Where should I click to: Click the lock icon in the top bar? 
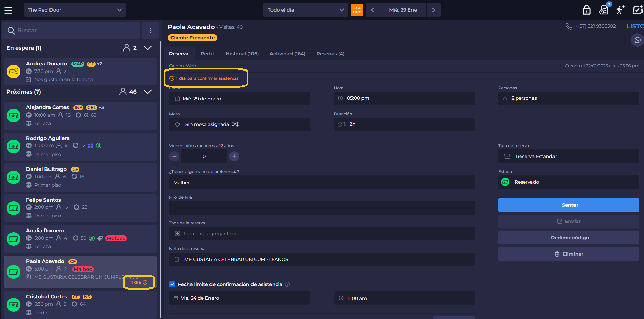tap(586, 10)
